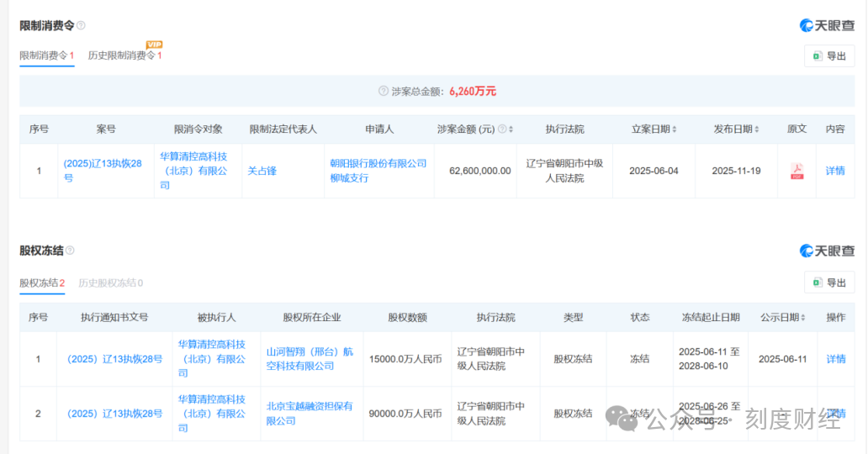The width and height of the screenshot is (868, 454).
Task: Click help icon next to 涉案总金额
Action: [383, 91]
